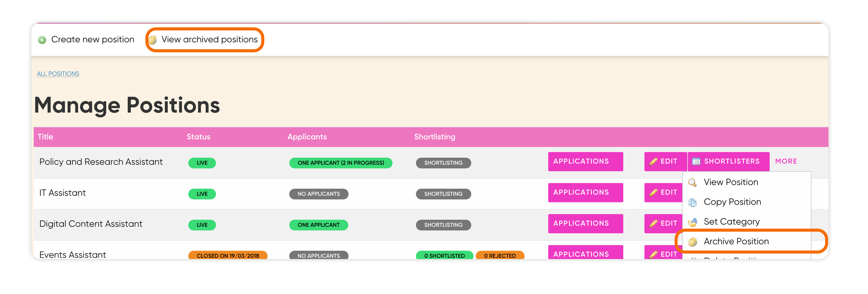868x294 pixels.
Task: Select the Digital Content Assistant title
Action: tap(91, 224)
